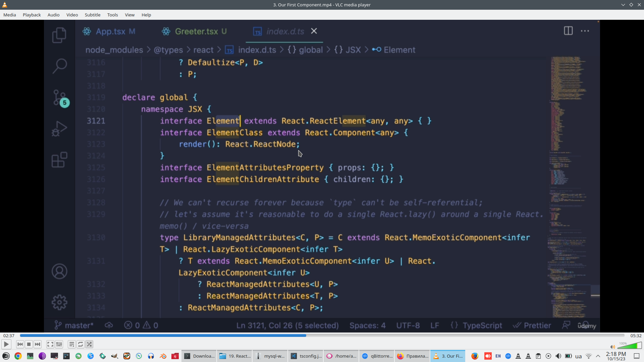The height and width of the screenshot is (362, 644).
Task: Open the Subtitle menu
Action: [92, 15]
